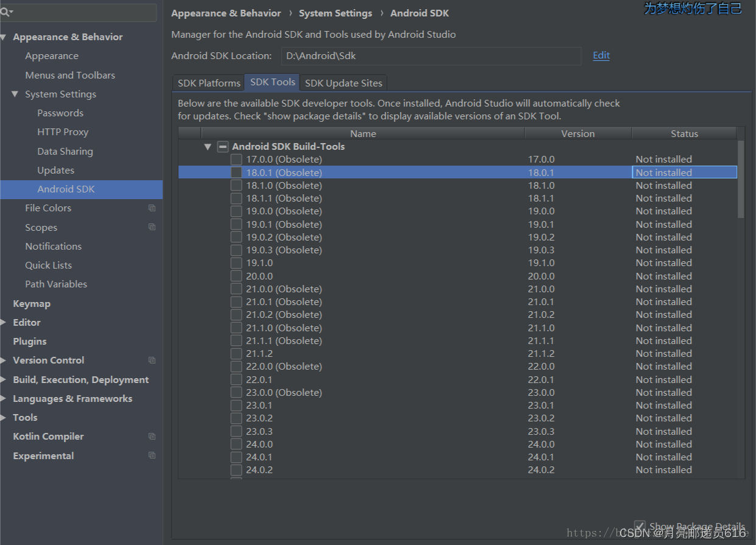Open HTTP Proxy settings
The width and height of the screenshot is (756, 545).
tap(63, 132)
